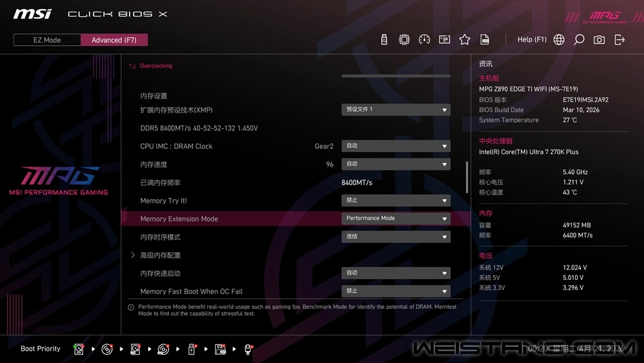Screen dimensions: 644x363
Task: Open Help (F1)
Action: pos(532,39)
